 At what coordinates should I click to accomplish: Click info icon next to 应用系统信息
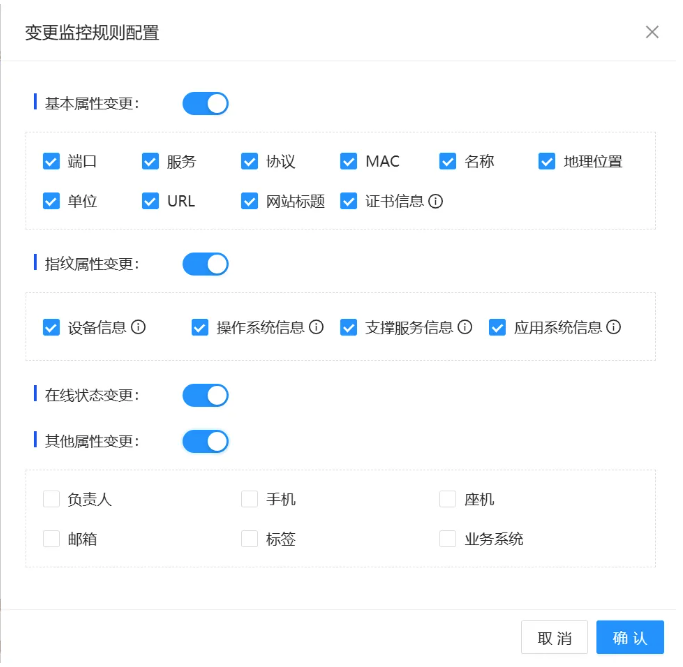614,327
